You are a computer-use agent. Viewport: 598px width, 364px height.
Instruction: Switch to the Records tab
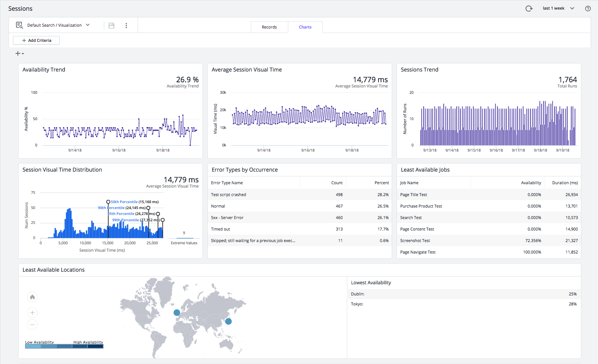coord(269,27)
